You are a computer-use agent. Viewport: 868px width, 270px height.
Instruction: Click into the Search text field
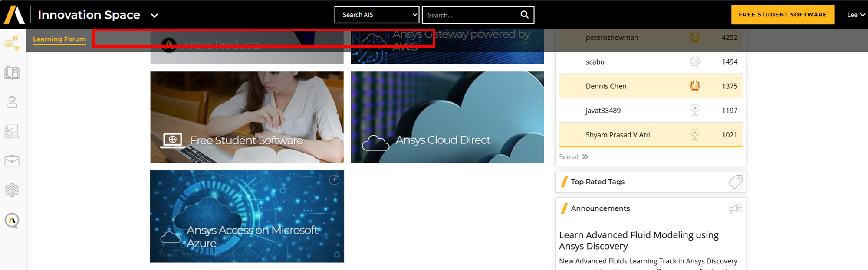tap(471, 15)
